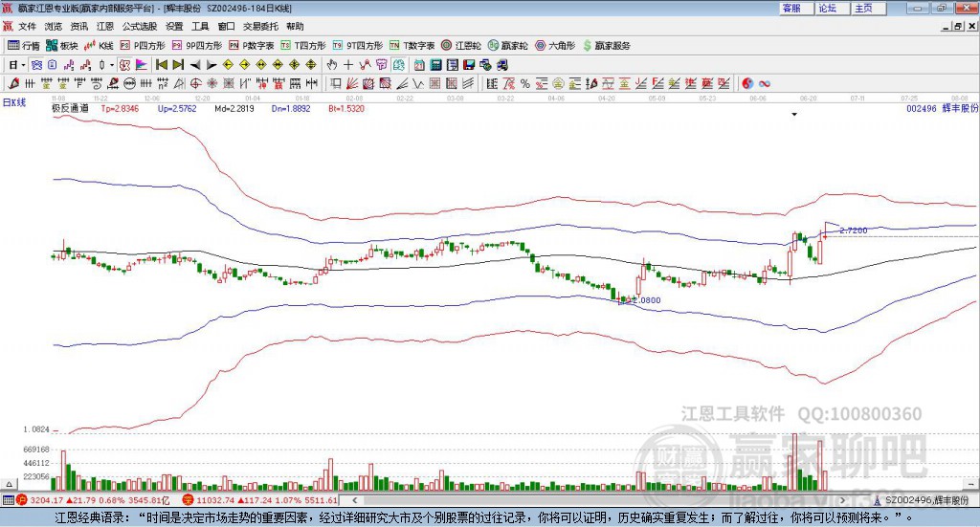Open the 工具 menu

(x=200, y=26)
